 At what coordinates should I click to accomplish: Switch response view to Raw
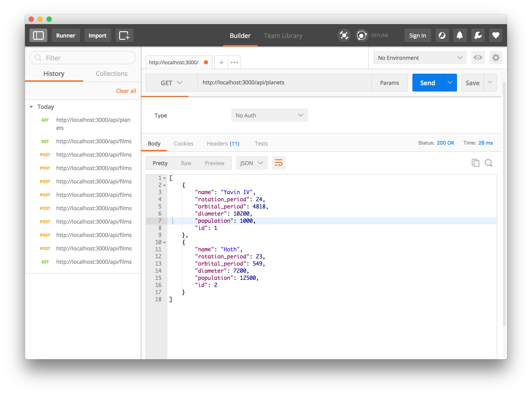click(186, 163)
